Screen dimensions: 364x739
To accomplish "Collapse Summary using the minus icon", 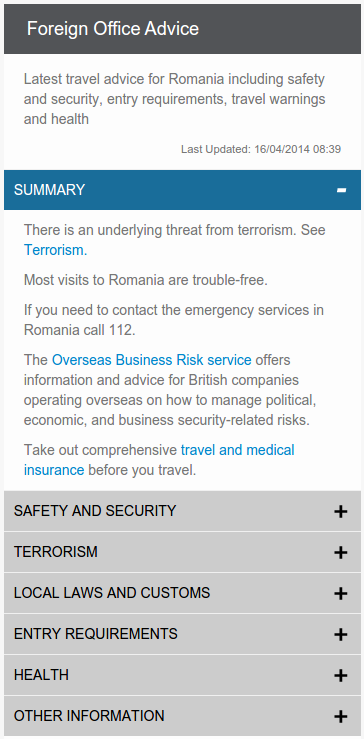I will 341,190.
